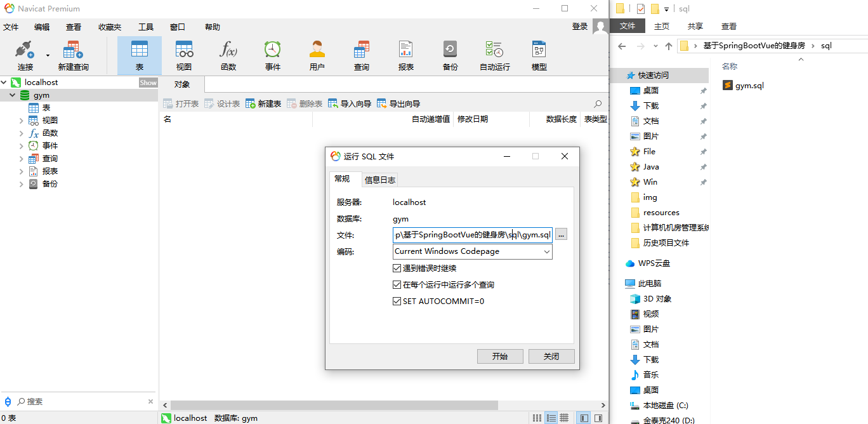
Task: Collapse the gym database tree node
Action: click(12, 95)
